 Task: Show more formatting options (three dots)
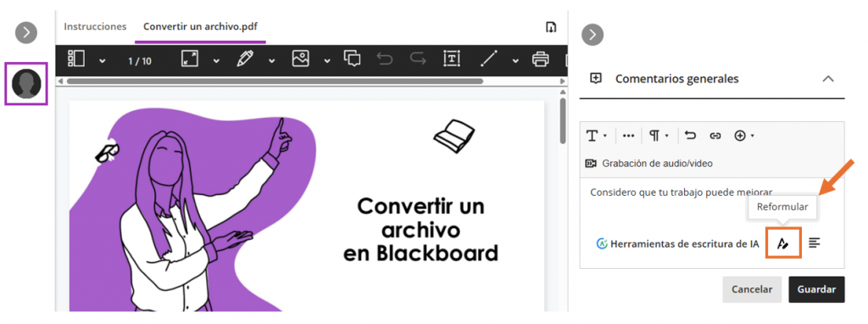coord(628,136)
